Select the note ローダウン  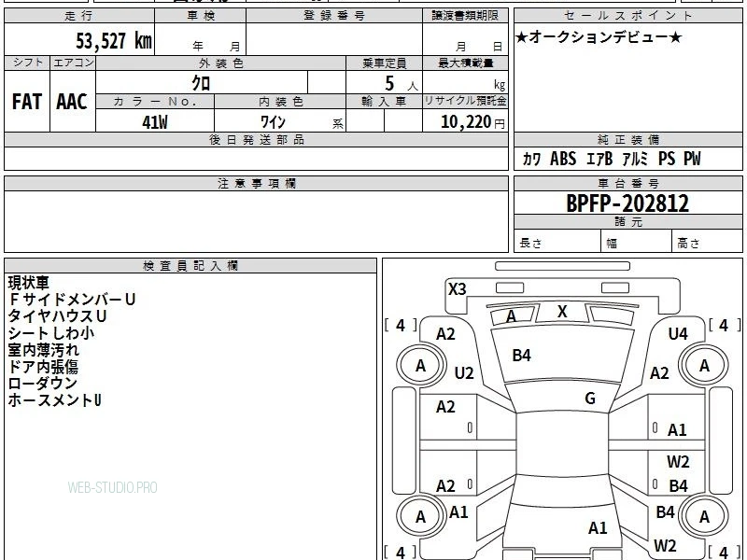(42, 384)
